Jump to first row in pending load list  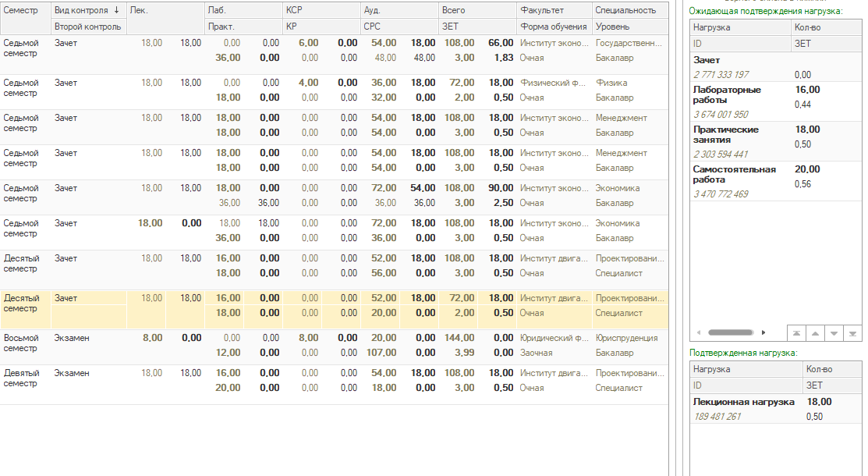coord(796,332)
